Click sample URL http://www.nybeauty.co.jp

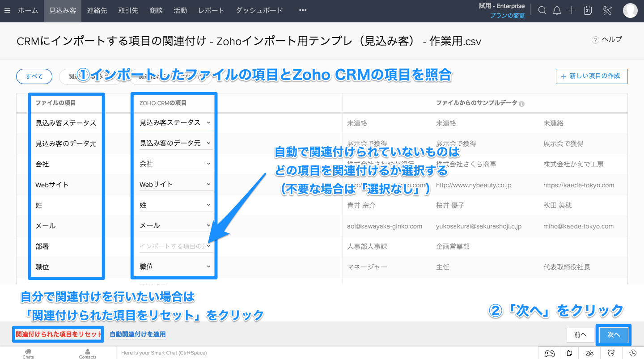(x=474, y=185)
